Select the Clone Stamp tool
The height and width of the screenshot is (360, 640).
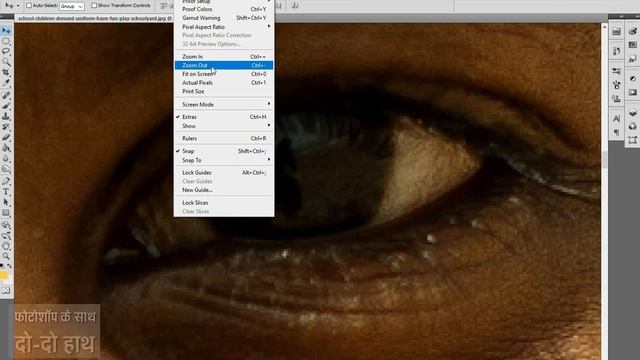[6, 116]
